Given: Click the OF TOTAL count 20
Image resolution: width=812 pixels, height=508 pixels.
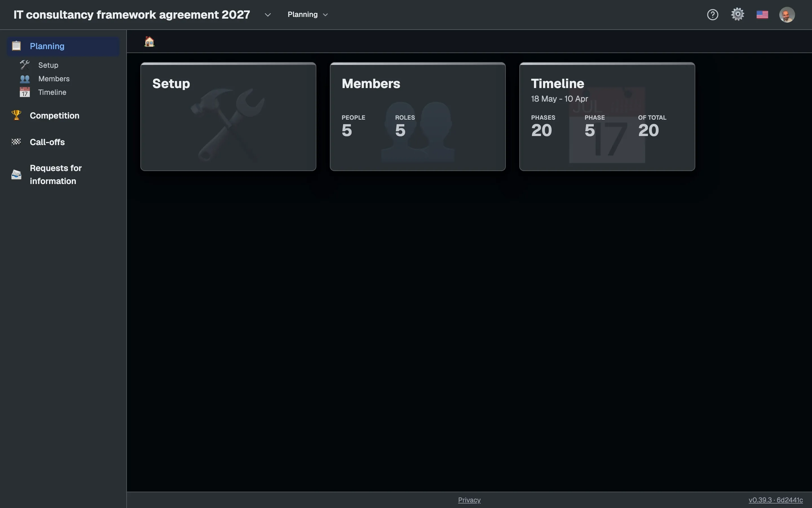Looking at the screenshot, I should point(648,130).
